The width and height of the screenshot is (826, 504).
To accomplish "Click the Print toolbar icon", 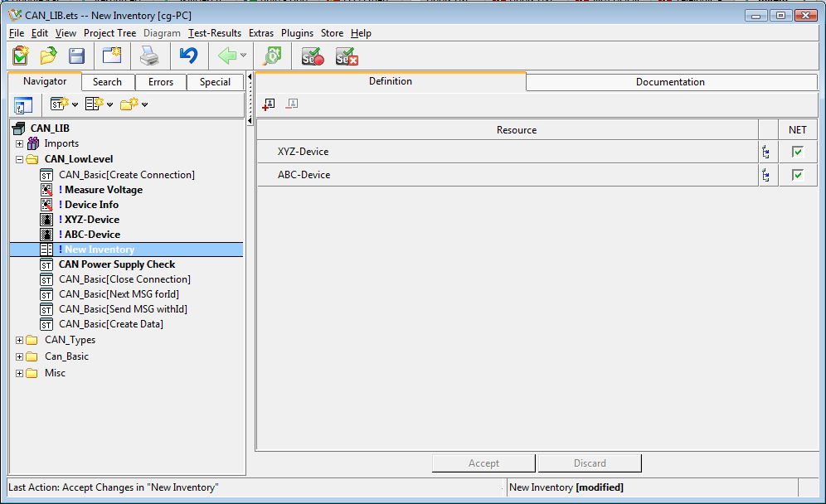I will pyautogui.click(x=148, y=56).
